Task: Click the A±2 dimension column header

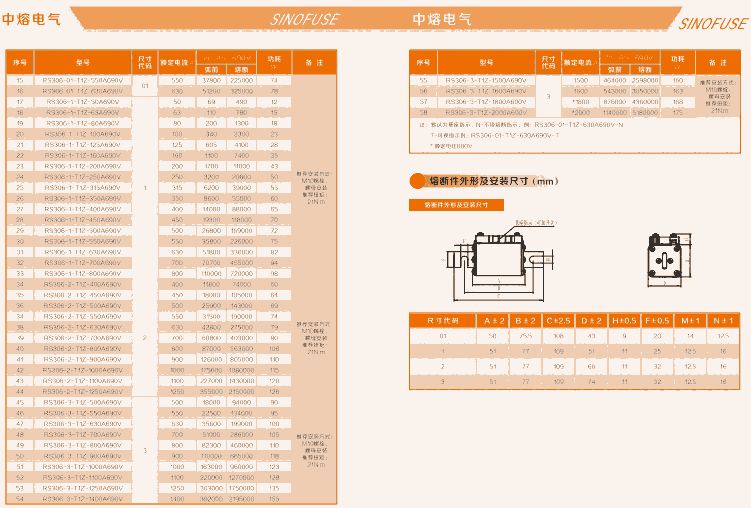Action: click(494, 321)
